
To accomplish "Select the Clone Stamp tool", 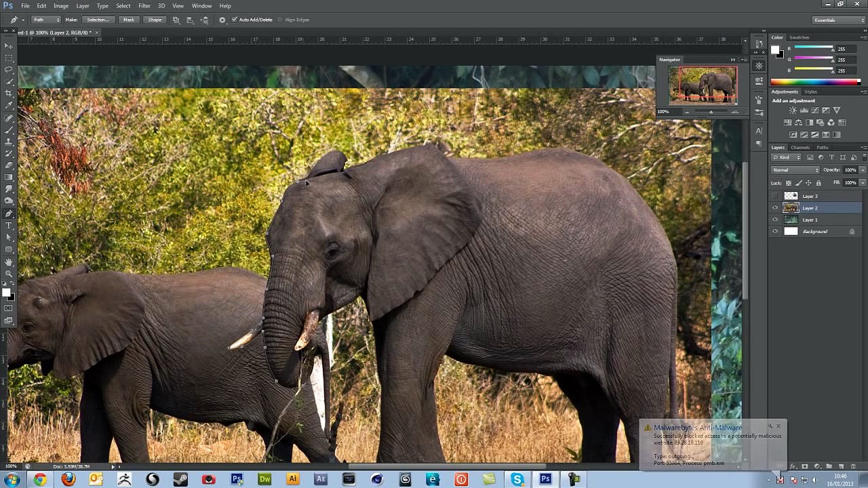I will tap(9, 141).
